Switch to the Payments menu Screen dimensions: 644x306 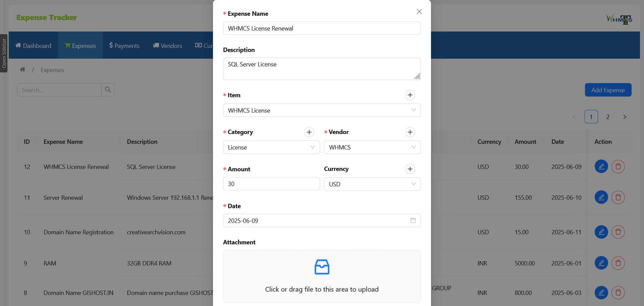point(124,46)
